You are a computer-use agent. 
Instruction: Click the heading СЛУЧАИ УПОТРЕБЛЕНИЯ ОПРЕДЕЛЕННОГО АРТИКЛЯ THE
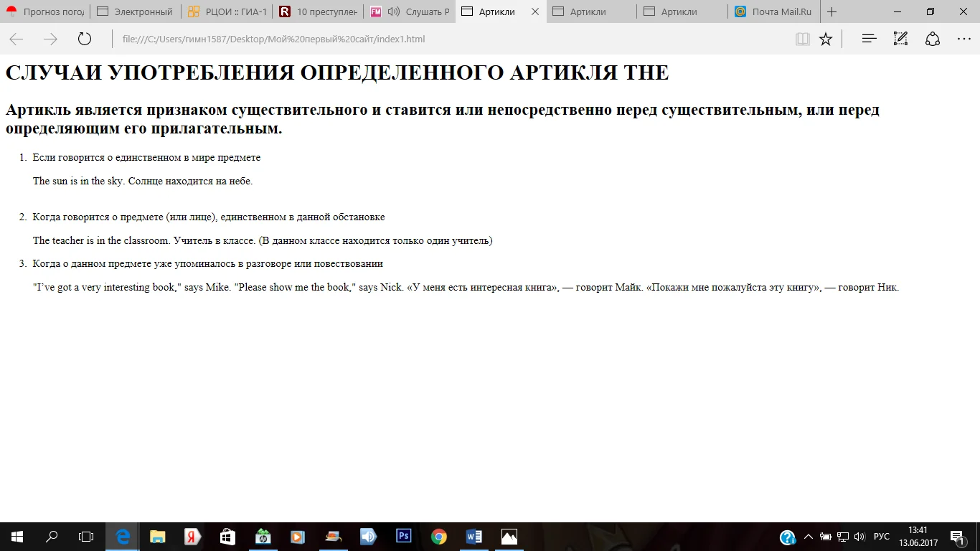click(337, 72)
